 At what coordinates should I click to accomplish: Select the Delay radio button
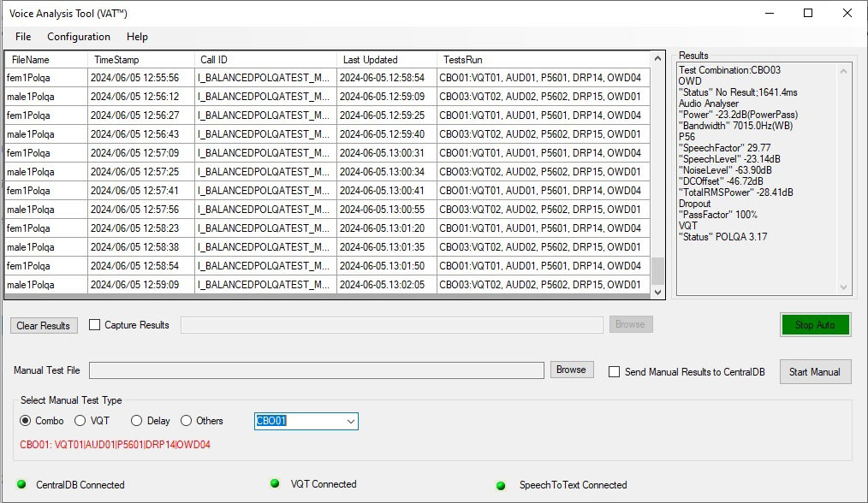136,421
